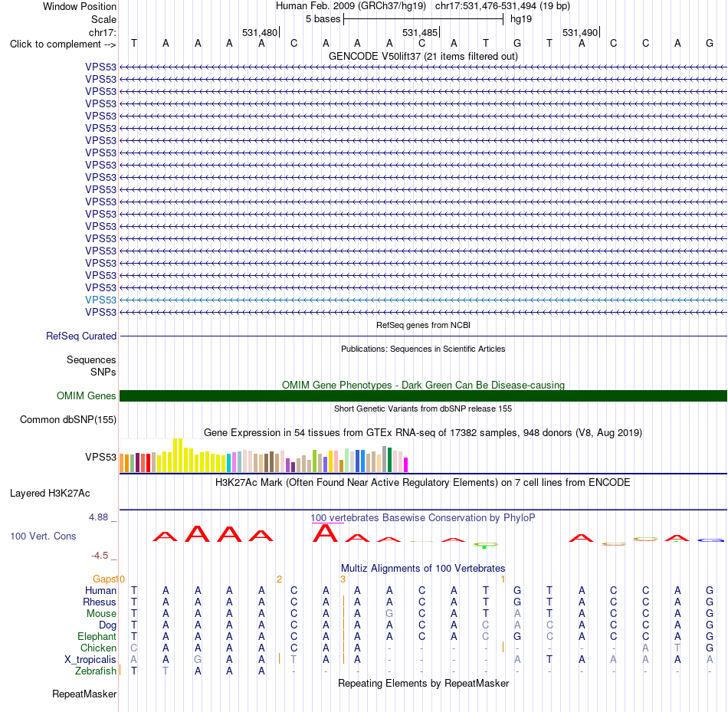Click the blue logo letter at PhyloP track end
The width and height of the screenshot is (728, 712).
pos(710,540)
